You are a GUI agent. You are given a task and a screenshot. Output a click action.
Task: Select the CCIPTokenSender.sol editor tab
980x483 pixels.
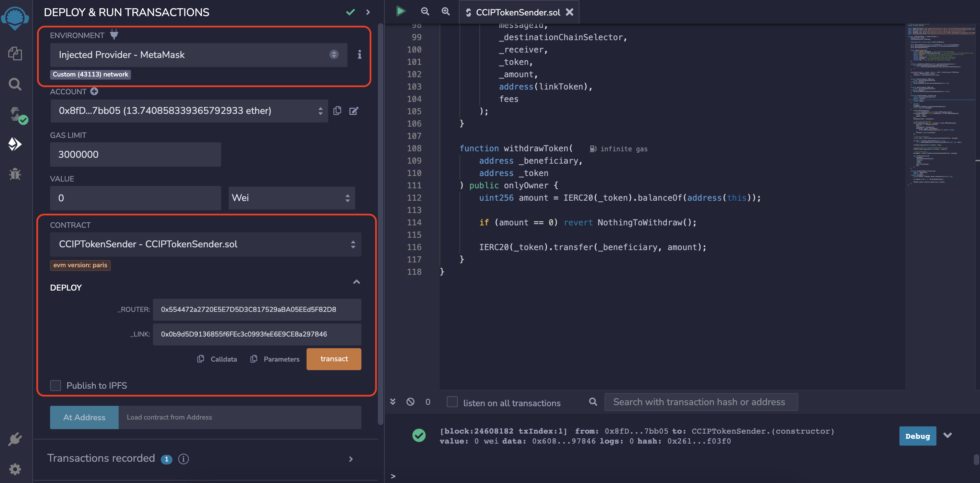pos(517,12)
